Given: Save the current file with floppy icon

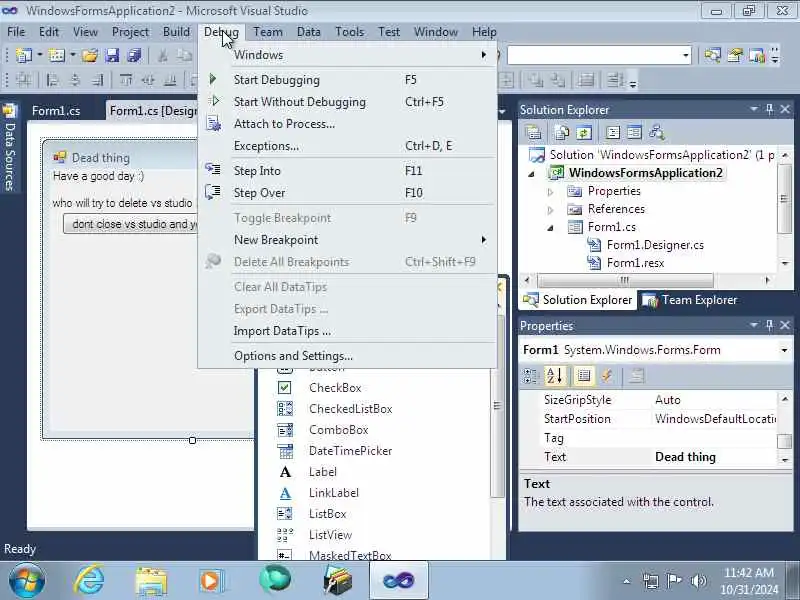Looking at the screenshot, I should pyautogui.click(x=112, y=55).
